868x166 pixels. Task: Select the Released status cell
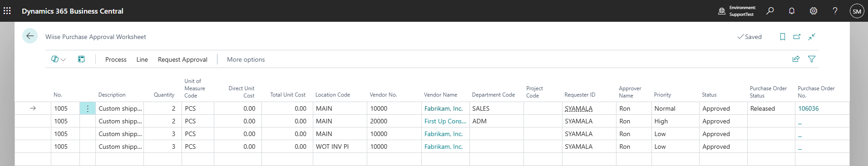771,108
